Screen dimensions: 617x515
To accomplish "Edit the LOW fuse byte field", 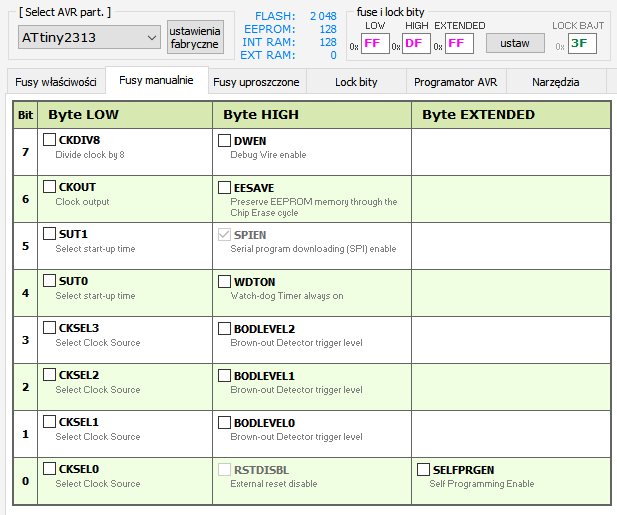I will (375, 43).
